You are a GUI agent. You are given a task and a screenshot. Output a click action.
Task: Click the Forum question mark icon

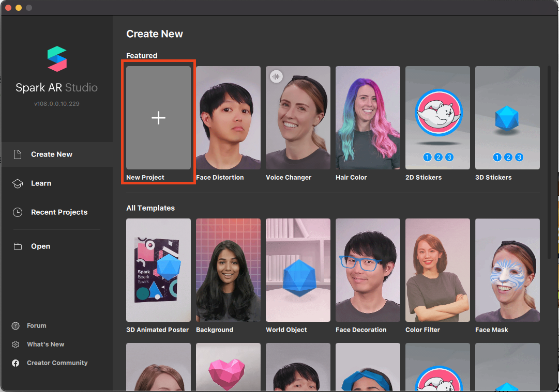click(16, 326)
